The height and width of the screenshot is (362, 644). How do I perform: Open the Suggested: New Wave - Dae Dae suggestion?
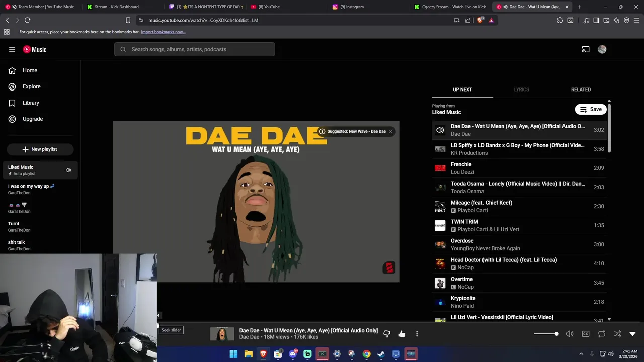[356, 131]
